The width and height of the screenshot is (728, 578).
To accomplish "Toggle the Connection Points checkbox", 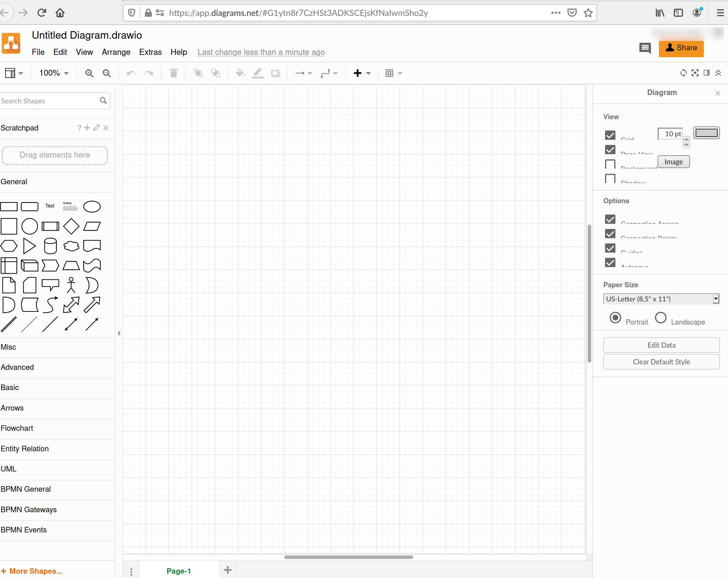I will coord(610,234).
